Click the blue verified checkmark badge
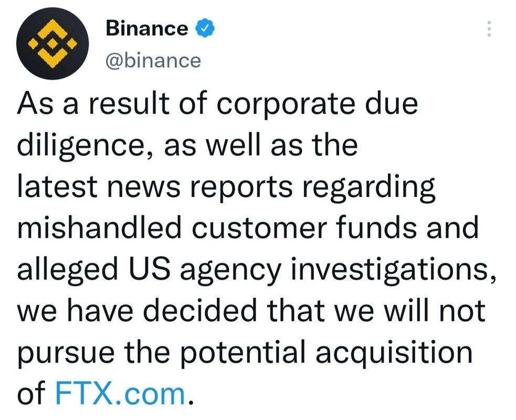Screen dimensions: 516x420 [205, 28]
